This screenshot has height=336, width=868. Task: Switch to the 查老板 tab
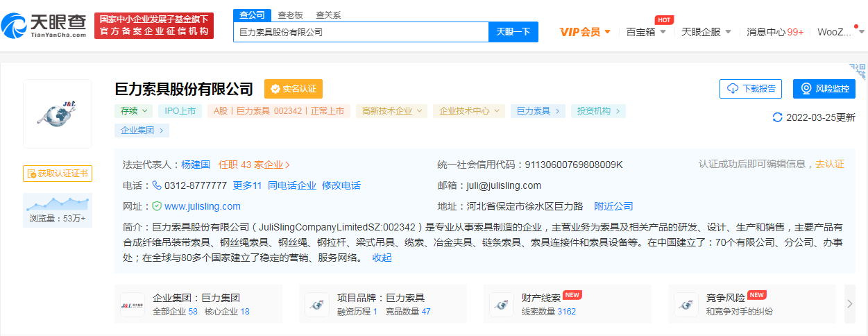pyautogui.click(x=290, y=15)
